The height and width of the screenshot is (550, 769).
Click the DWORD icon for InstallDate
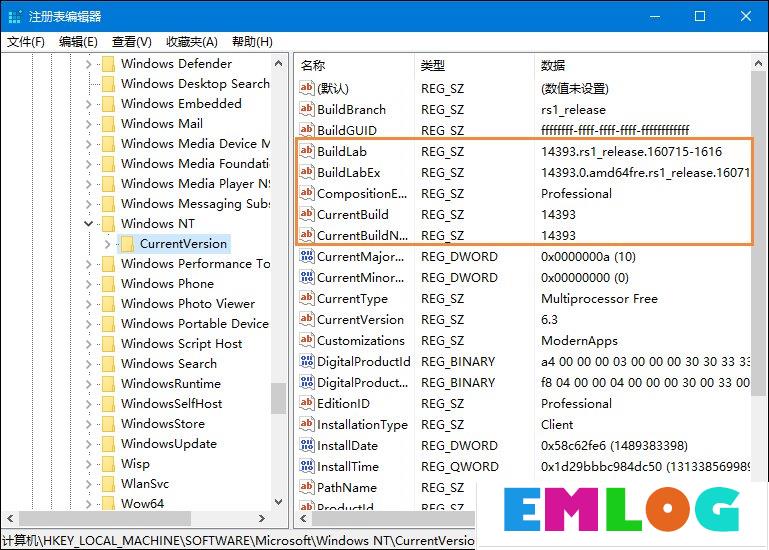coord(307,445)
